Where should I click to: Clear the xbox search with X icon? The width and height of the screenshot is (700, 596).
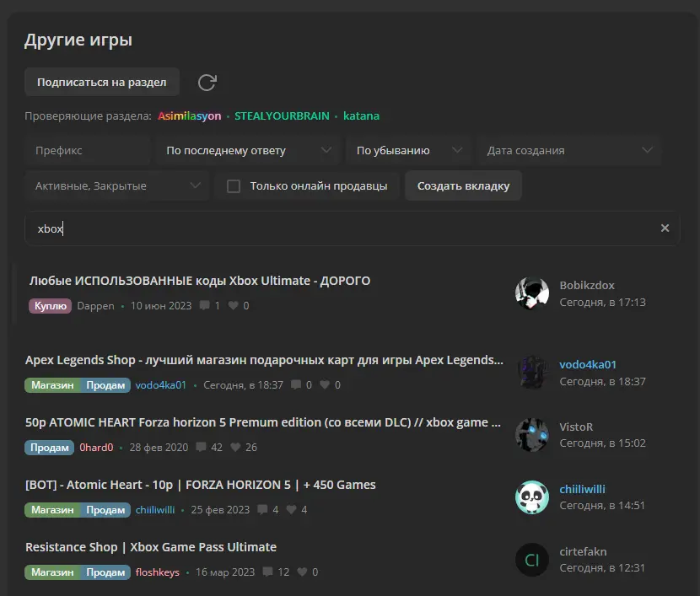click(x=665, y=228)
